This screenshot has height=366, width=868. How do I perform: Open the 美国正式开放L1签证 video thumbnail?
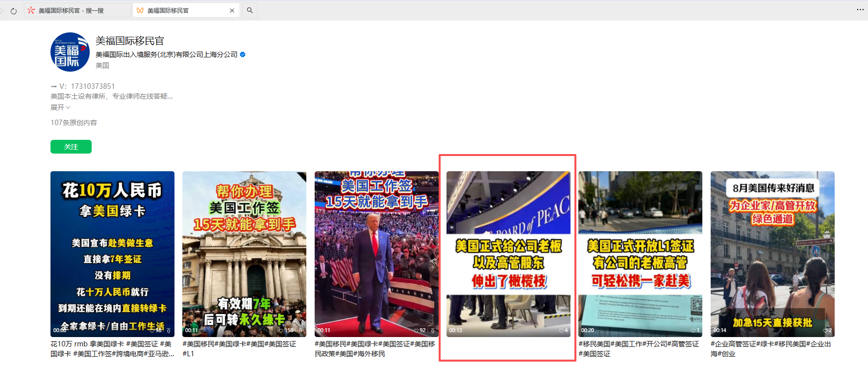coord(640,254)
